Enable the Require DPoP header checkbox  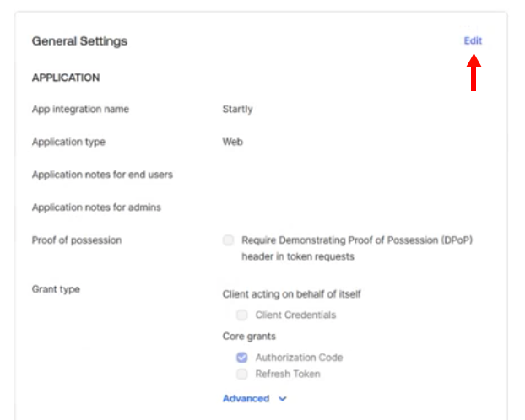tap(228, 240)
